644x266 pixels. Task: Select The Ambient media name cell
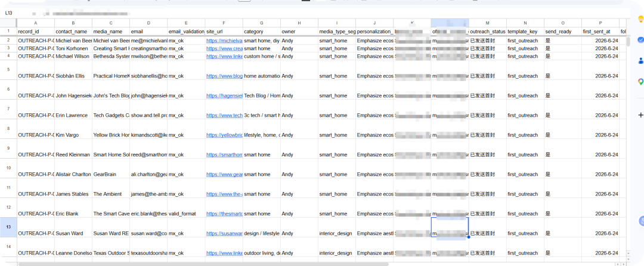point(111,188)
